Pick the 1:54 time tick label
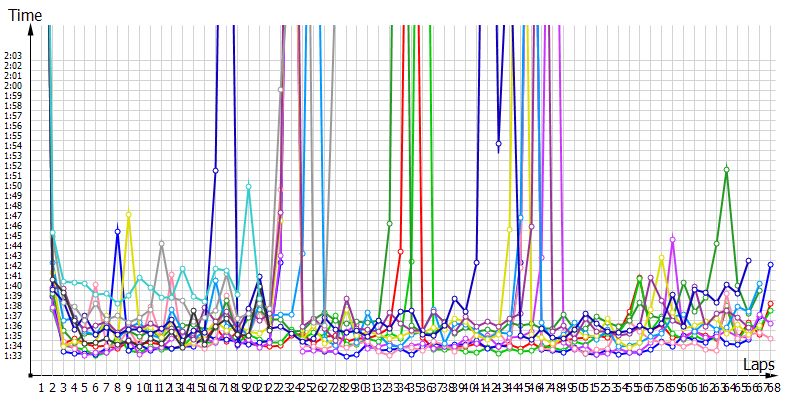 [13, 145]
